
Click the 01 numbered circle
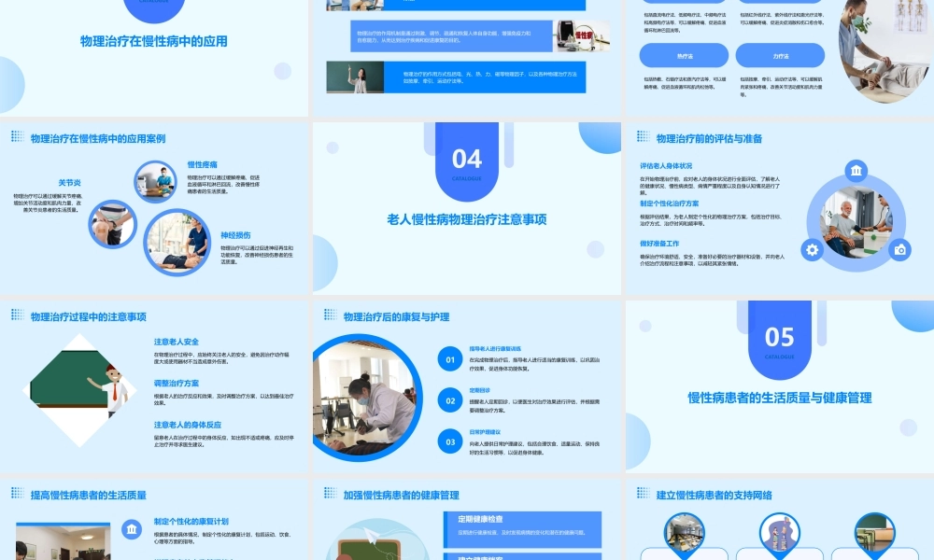click(x=450, y=359)
